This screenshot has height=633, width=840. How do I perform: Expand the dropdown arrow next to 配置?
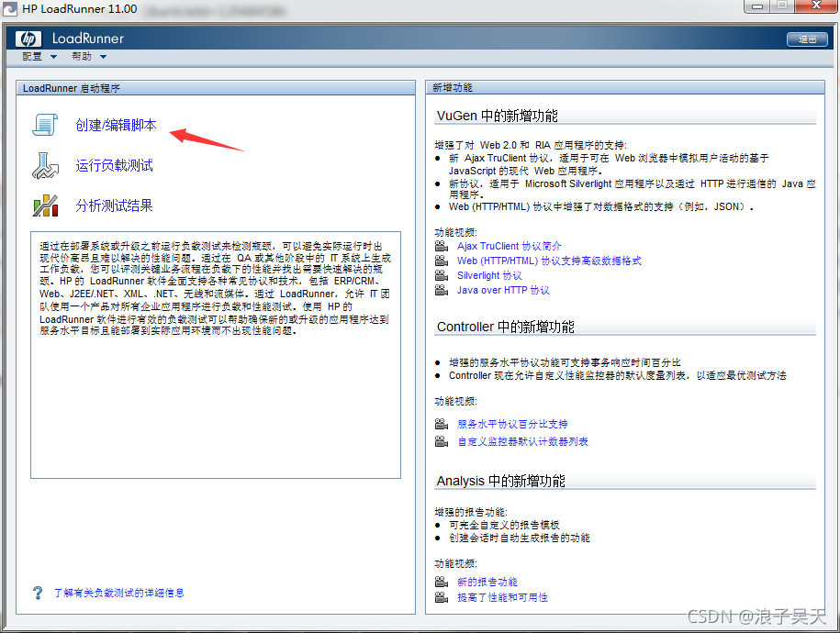(53, 57)
